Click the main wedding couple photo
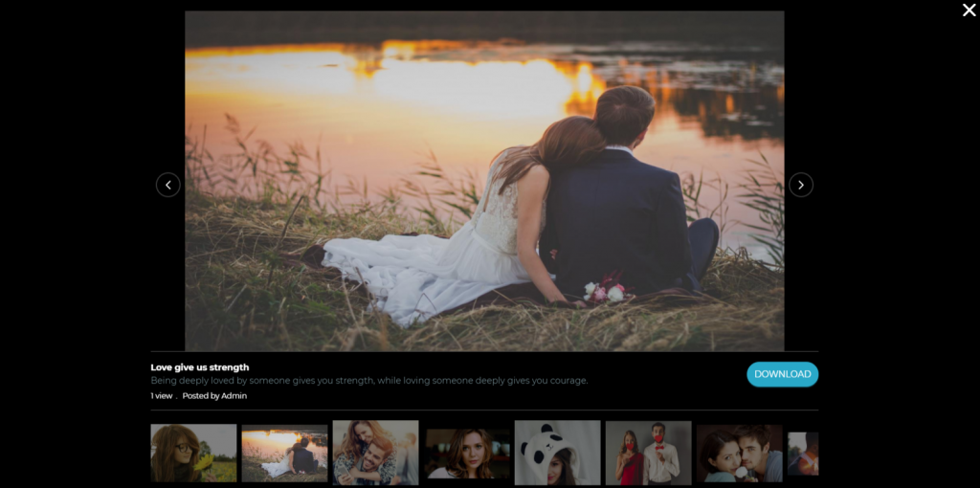The height and width of the screenshot is (488, 980). point(484,181)
